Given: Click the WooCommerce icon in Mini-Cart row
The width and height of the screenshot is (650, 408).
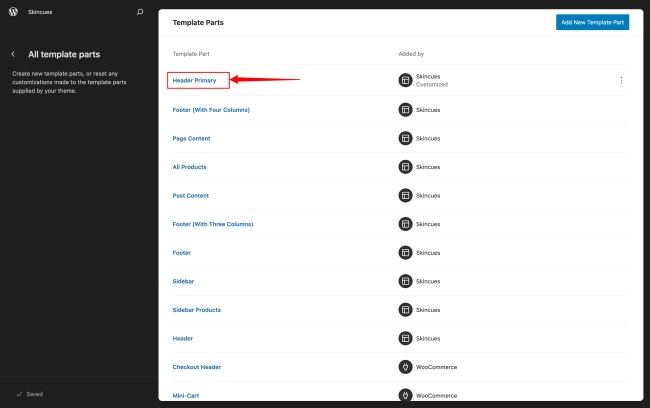Looking at the screenshot, I should point(405,395).
